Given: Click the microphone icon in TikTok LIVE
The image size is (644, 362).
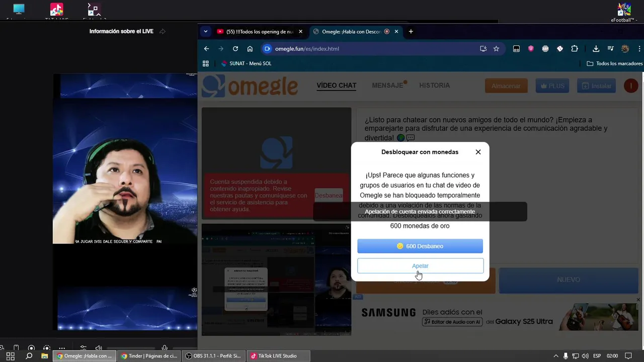Looking at the screenshot, I should coord(165,348).
